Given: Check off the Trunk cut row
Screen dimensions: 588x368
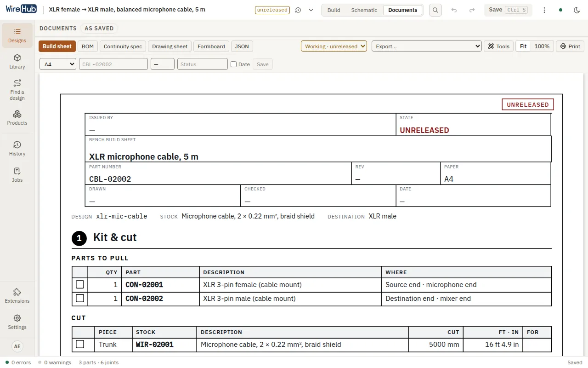Looking at the screenshot, I should pos(80,345).
